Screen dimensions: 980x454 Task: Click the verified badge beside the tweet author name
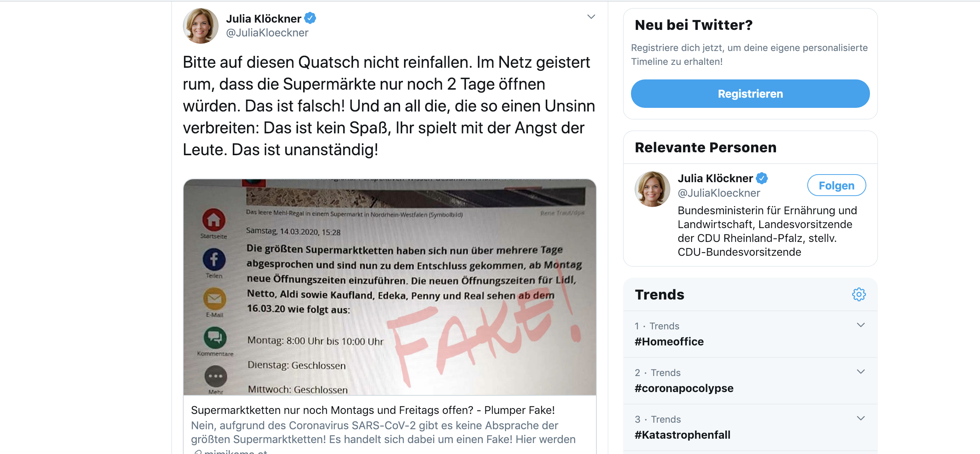310,18
